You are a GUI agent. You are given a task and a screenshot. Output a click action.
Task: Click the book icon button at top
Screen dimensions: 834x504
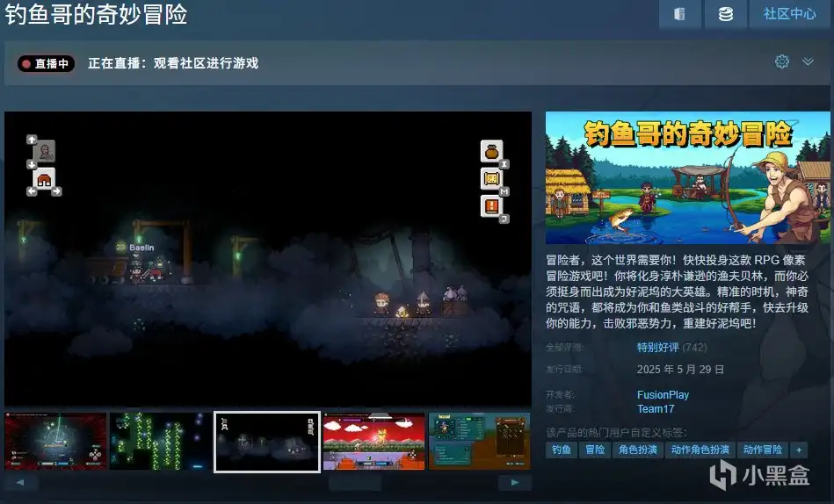point(679,14)
